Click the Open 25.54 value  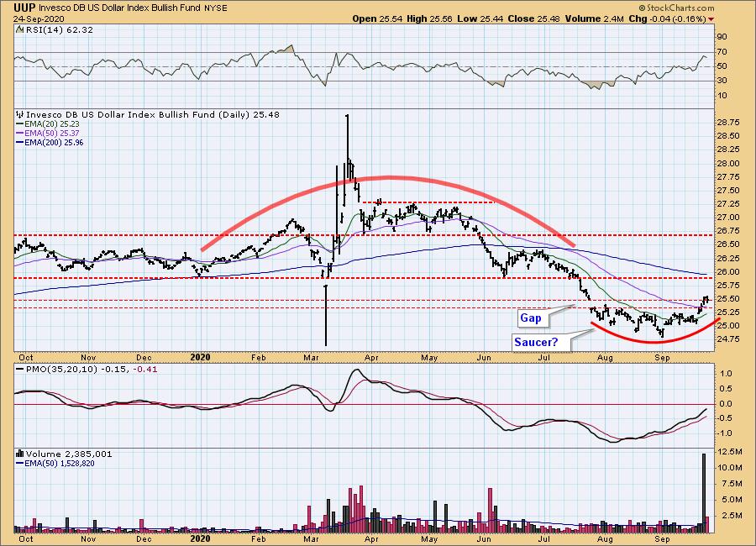click(378, 18)
